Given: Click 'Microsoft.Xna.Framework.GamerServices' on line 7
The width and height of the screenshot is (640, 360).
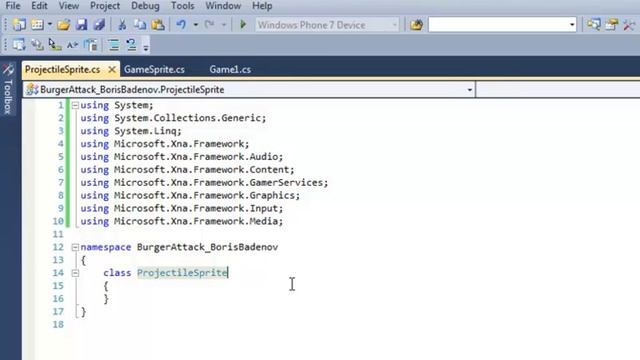Looking at the screenshot, I should click(219, 182).
